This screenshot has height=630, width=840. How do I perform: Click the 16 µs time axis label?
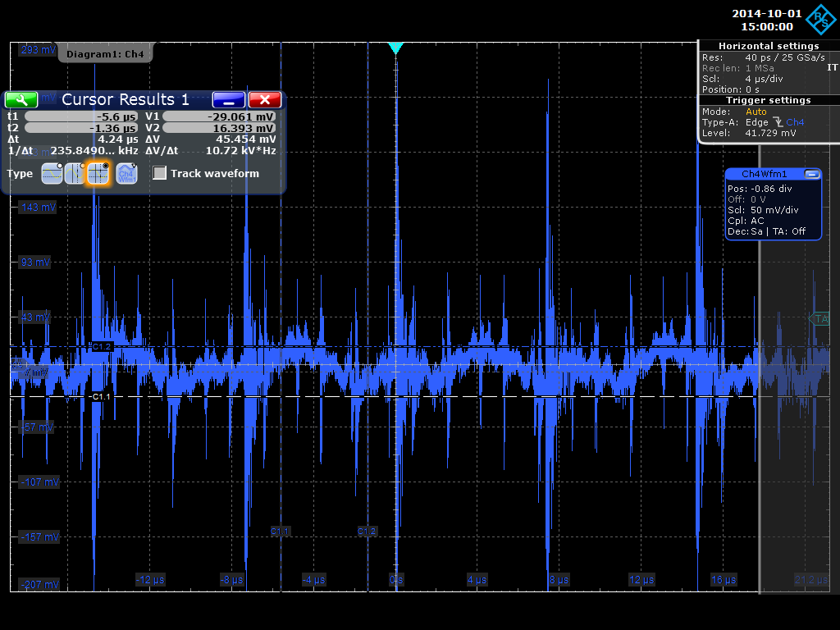pyautogui.click(x=724, y=580)
